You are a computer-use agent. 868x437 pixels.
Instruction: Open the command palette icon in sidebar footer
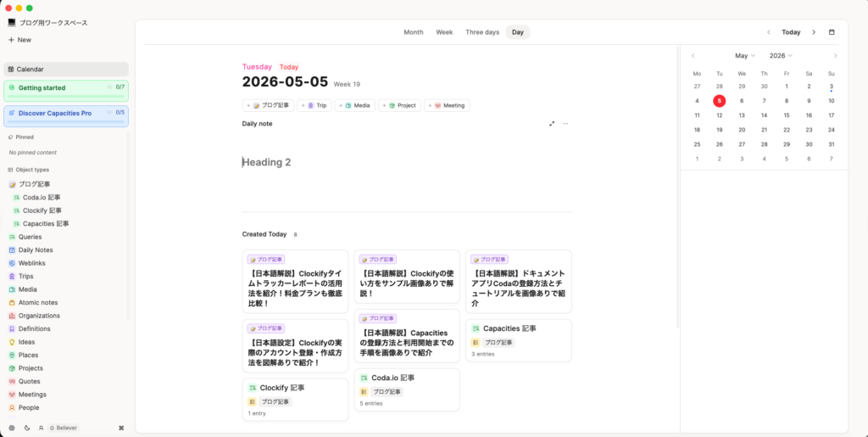(121, 428)
